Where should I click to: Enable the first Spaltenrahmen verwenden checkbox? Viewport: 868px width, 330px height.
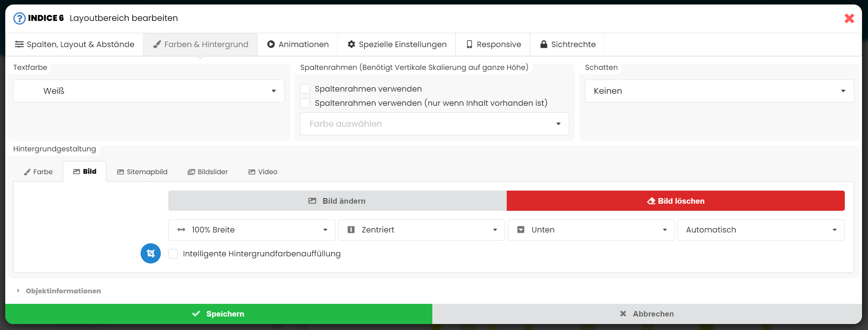point(305,89)
